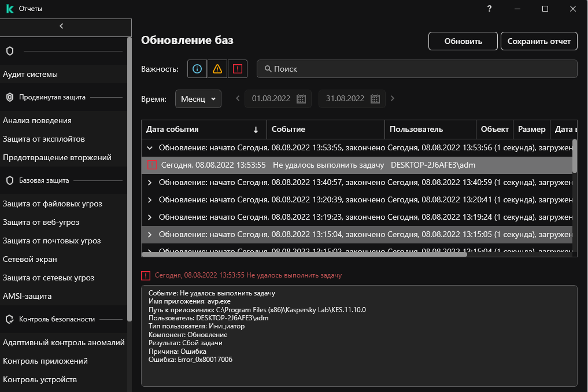Click the shield icon at sidebar top

click(x=9, y=51)
